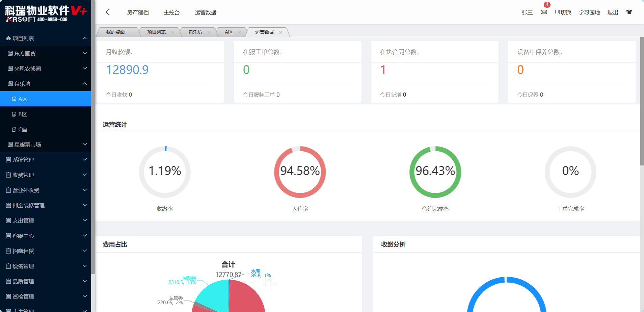The image size is (644, 312).
Task: Click the 合约完成率 96.43% gauge
Action: 435,172
